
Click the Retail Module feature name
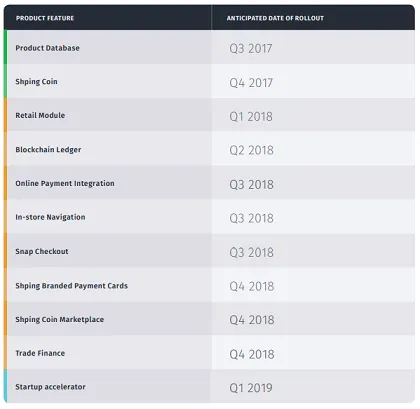click(40, 115)
